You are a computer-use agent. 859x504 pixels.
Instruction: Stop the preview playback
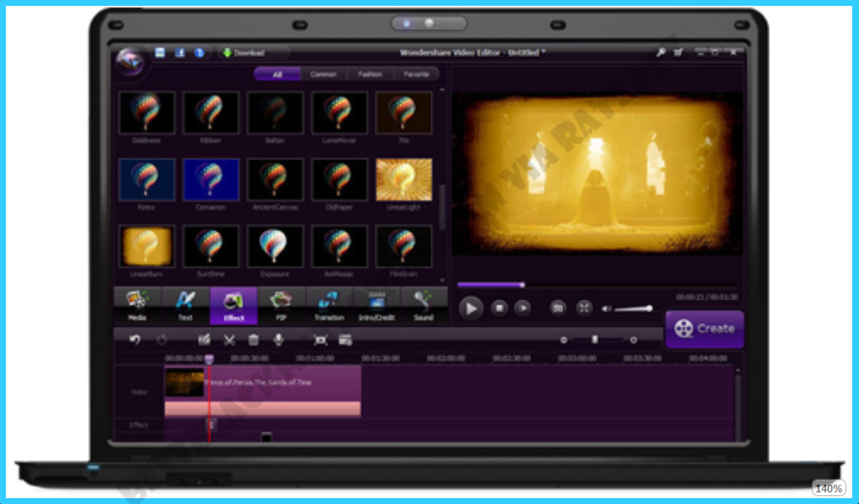[499, 308]
